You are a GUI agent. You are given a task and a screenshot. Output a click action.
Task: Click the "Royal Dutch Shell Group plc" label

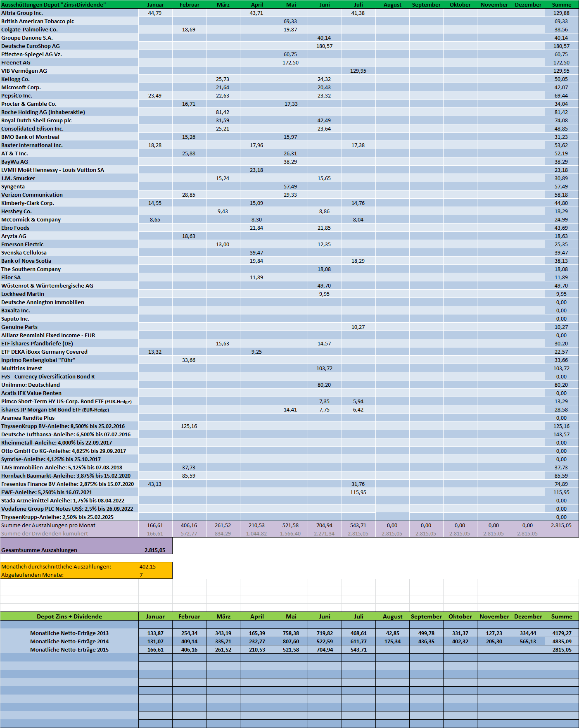pos(36,120)
